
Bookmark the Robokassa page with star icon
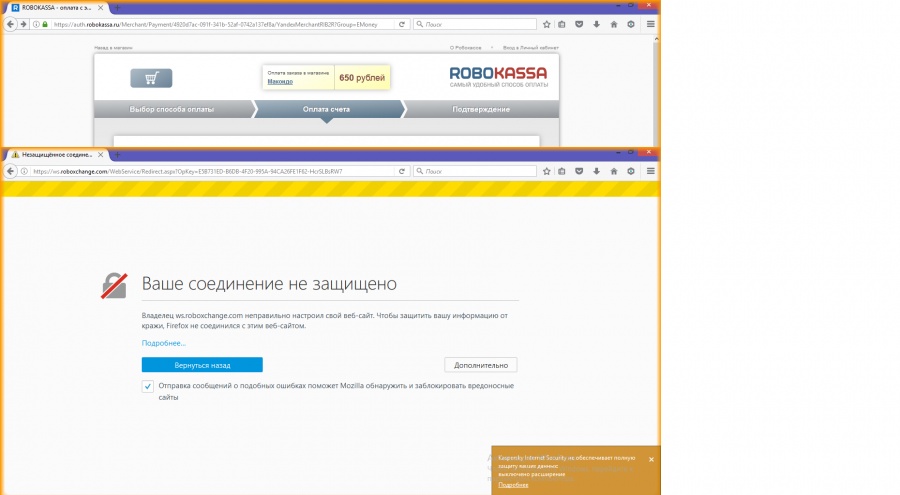546,24
